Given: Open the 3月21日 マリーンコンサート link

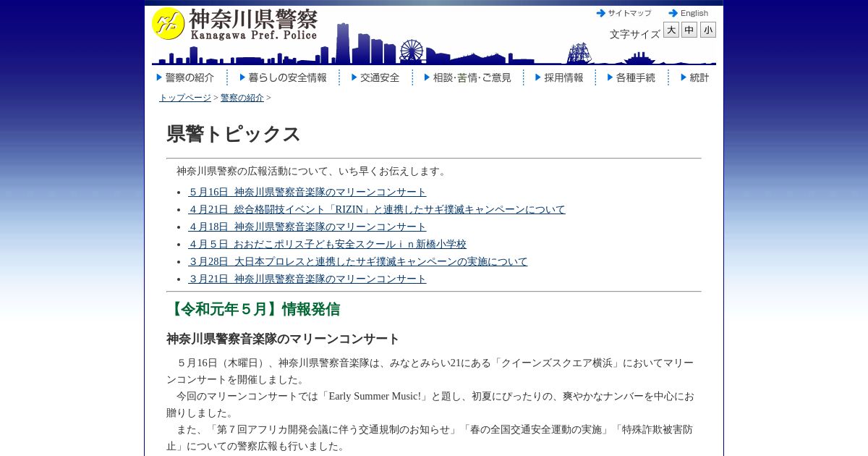Looking at the screenshot, I should coord(307,279).
